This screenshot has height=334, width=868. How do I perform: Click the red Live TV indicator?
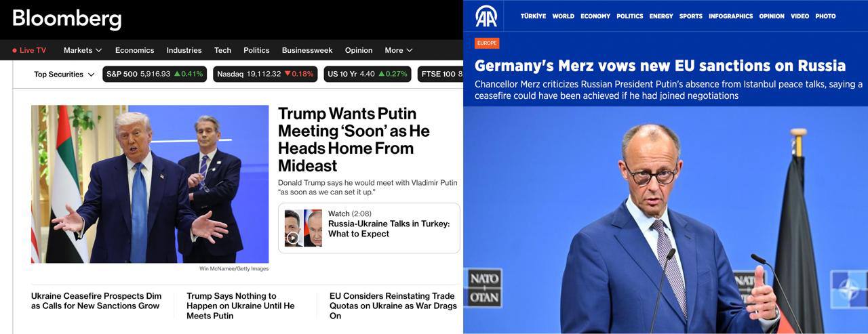(x=29, y=50)
